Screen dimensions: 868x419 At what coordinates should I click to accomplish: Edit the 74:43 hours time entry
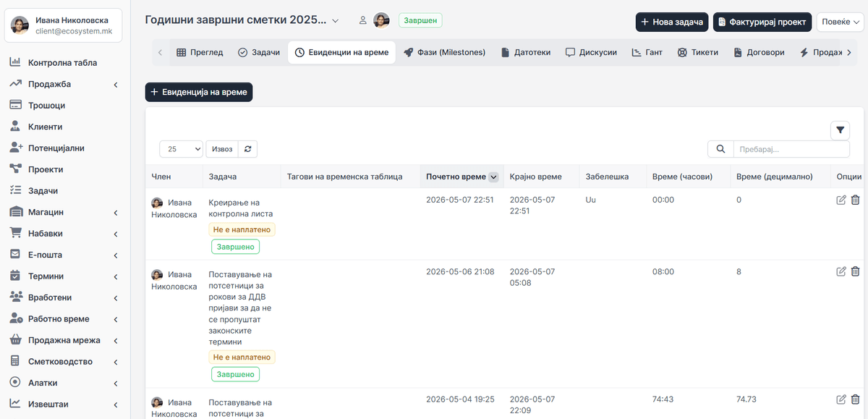pyautogui.click(x=841, y=399)
